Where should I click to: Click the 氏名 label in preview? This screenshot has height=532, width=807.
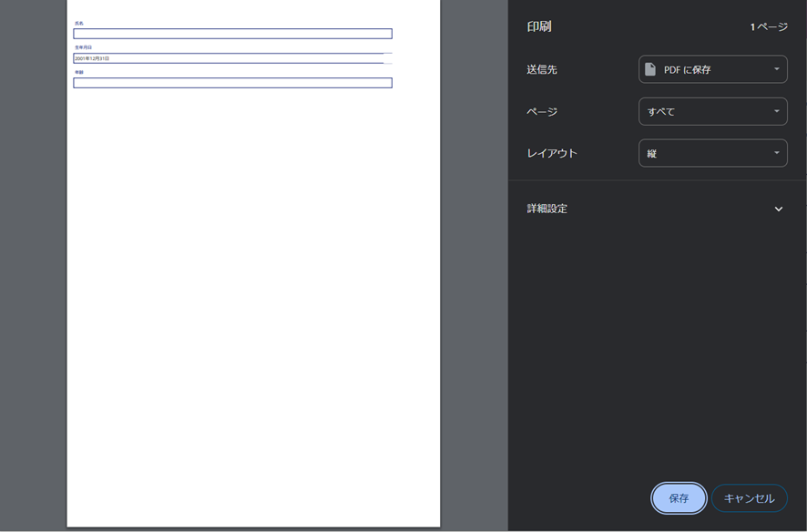[78, 23]
